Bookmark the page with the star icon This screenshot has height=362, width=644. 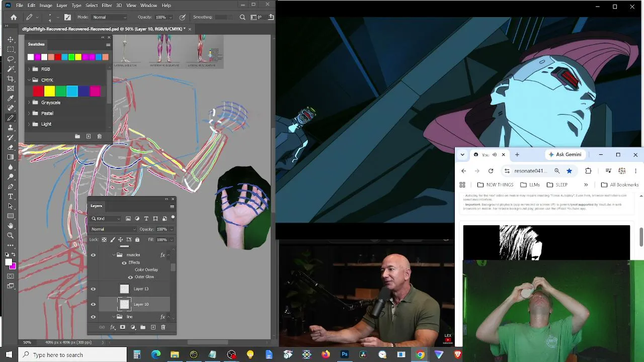coord(569,171)
